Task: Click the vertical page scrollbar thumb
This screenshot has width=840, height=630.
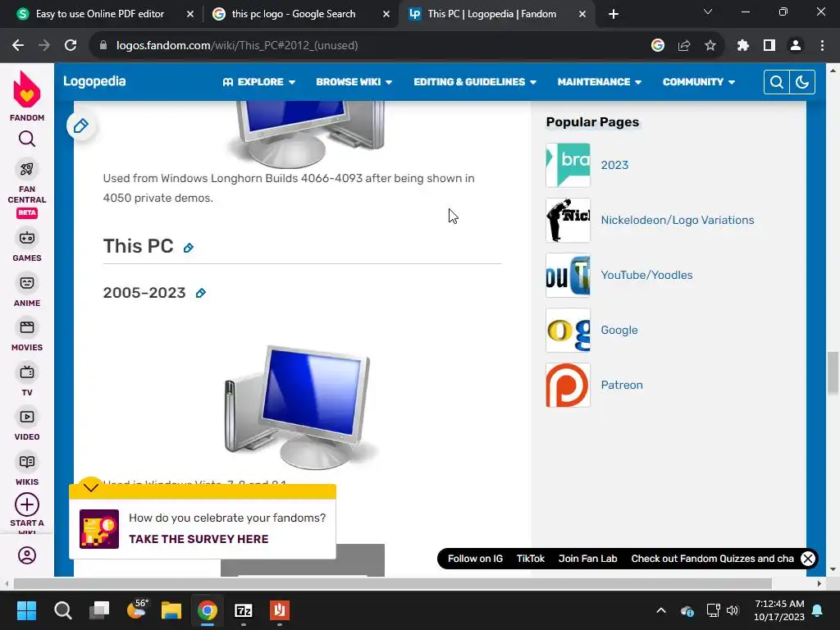Action: click(x=833, y=373)
